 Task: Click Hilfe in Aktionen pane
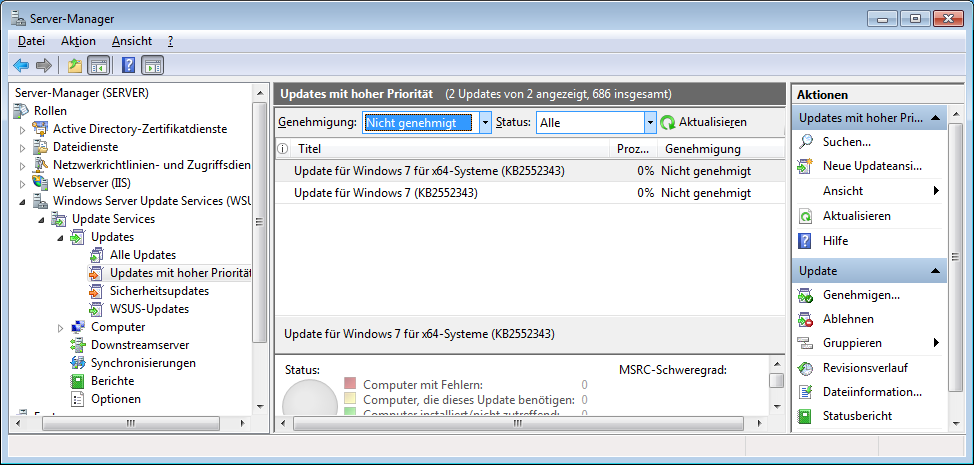835,240
